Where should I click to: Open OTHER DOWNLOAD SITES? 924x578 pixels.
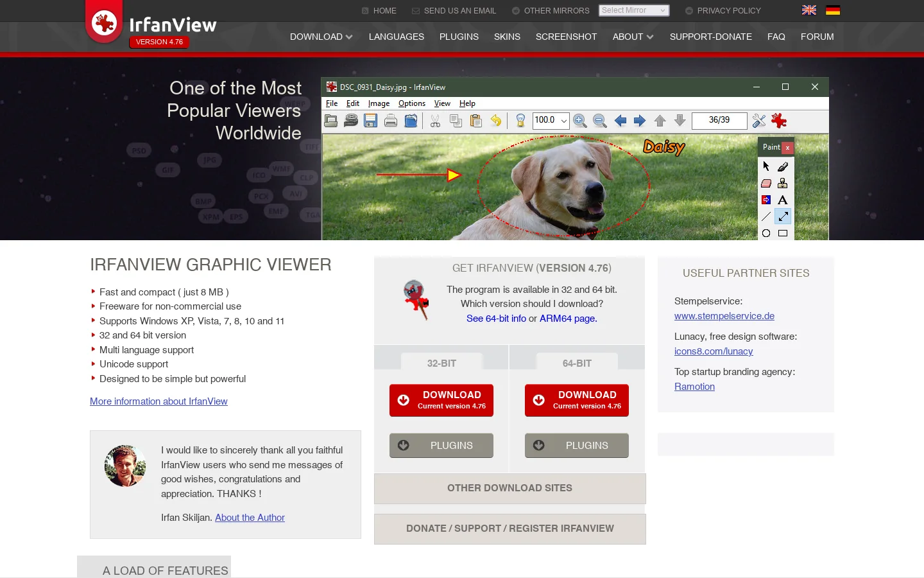[x=510, y=488]
